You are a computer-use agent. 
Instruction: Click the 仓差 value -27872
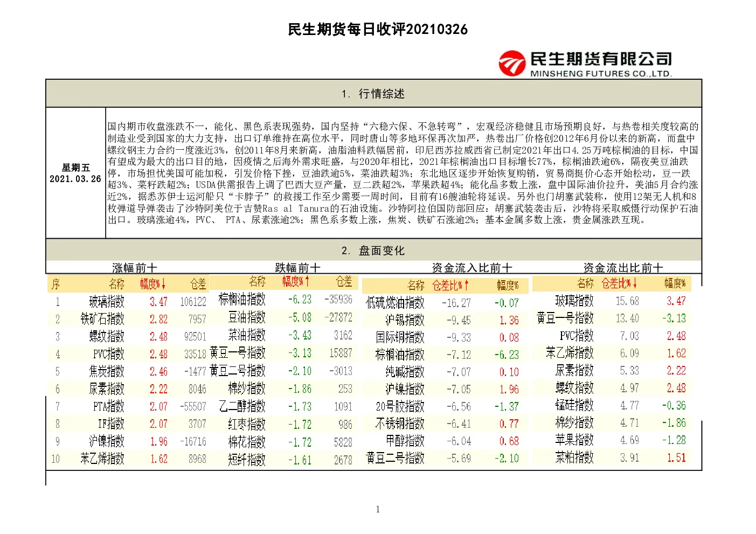tap(338, 317)
